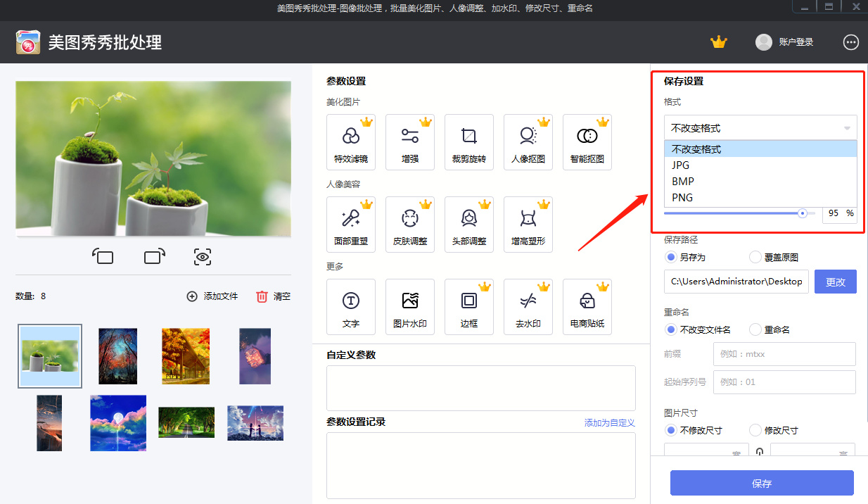Select 另存为 save-as radio button
868x504 pixels.
pyautogui.click(x=670, y=258)
